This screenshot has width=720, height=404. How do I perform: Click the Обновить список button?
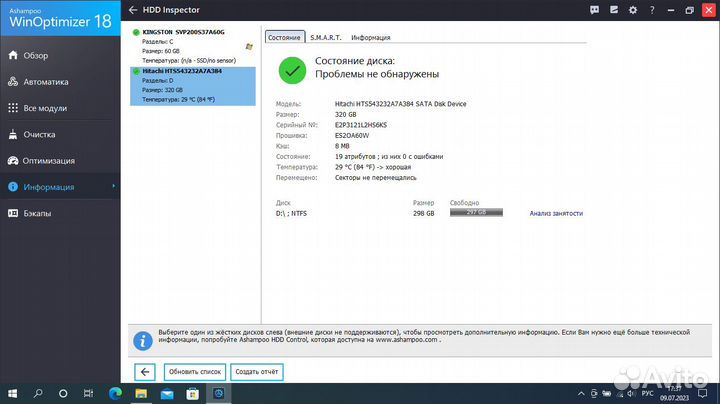pos(195,372)
